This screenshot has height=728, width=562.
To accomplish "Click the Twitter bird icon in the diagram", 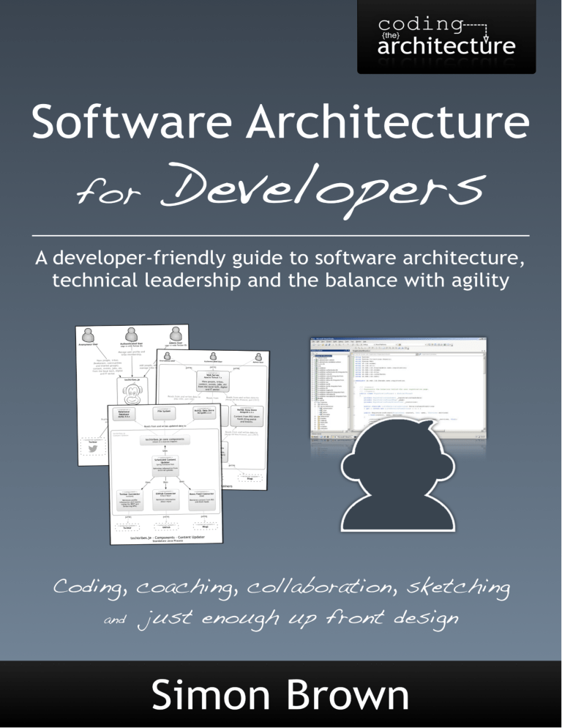I will 93,450.
